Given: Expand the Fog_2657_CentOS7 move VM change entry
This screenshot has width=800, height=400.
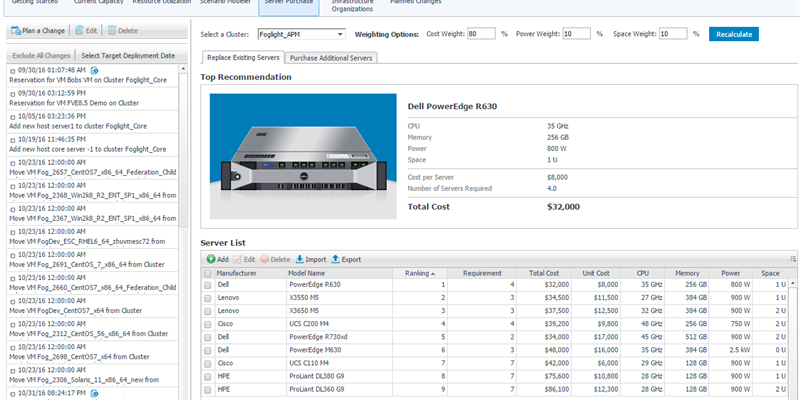Looking at the screenshot, I should [13, 162].
